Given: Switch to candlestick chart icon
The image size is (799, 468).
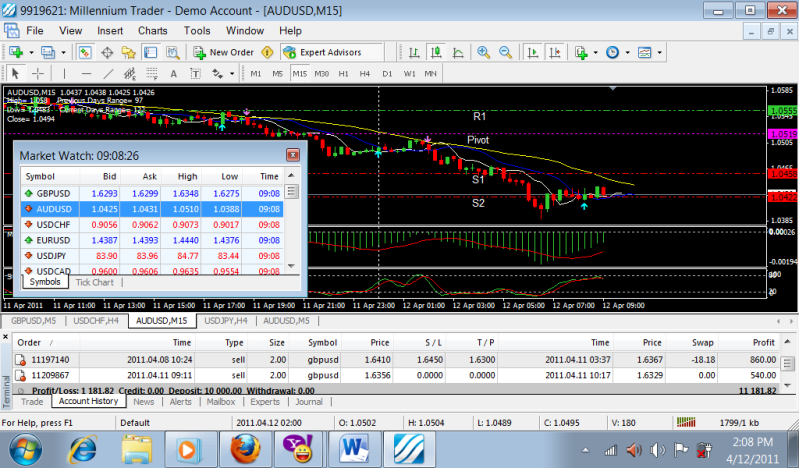Looking at the screenshot, I should click(436, 52).
